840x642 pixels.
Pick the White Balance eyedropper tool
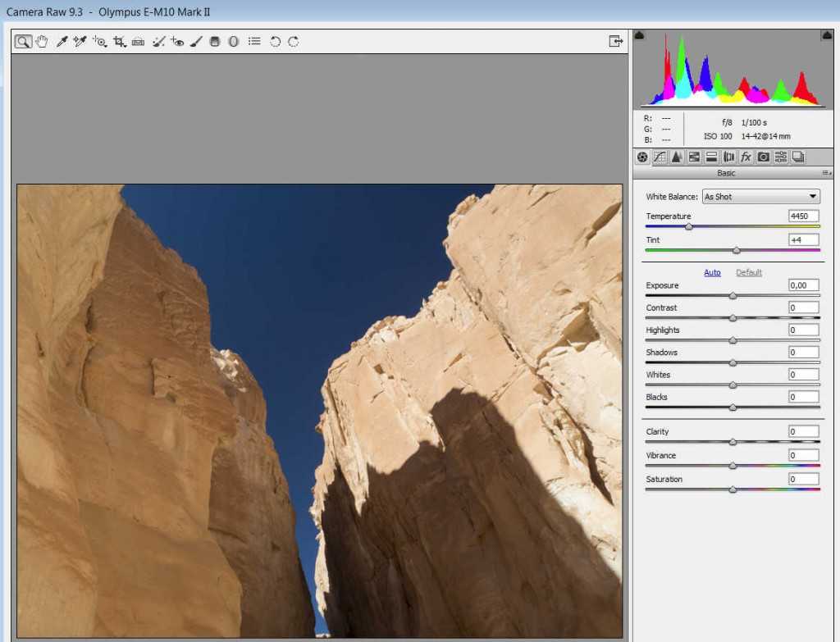click(62, 41)
